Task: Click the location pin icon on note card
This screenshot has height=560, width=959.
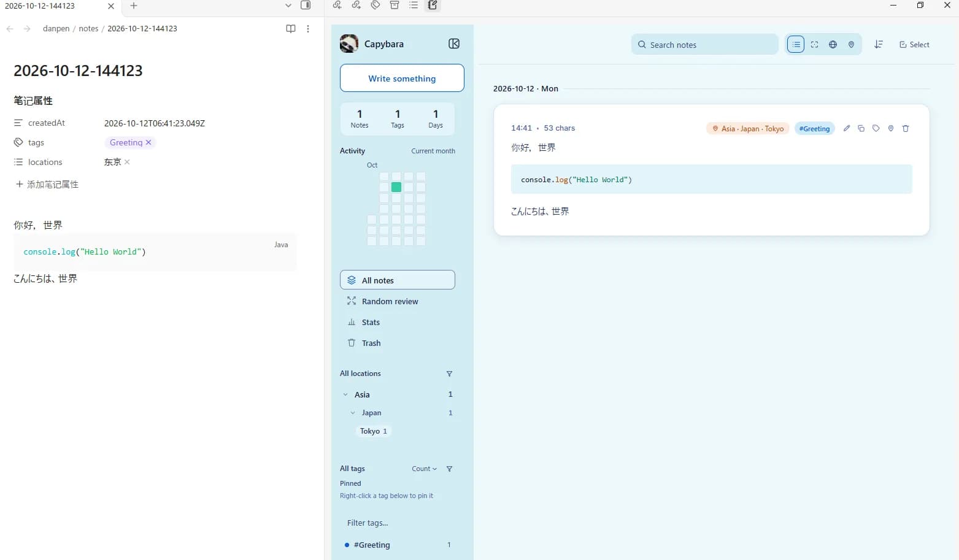Action: pyautogui.click(x=891, y=128)
